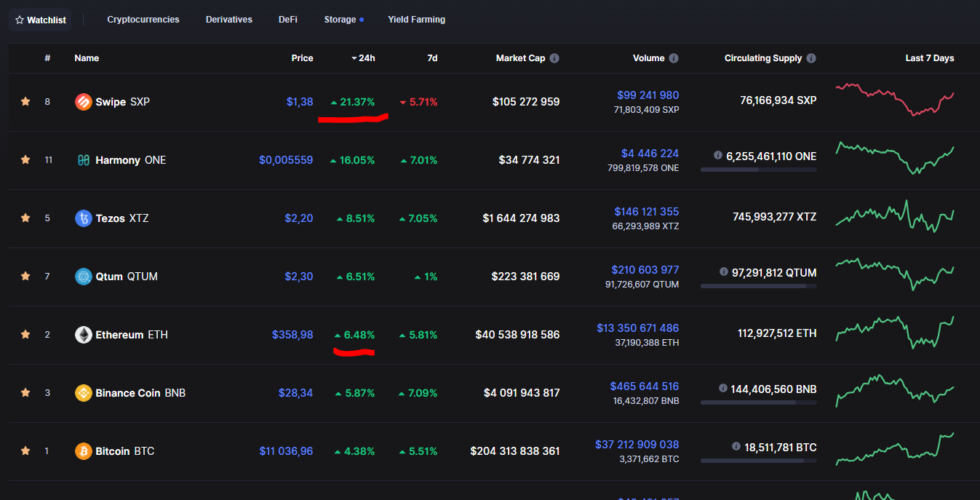Screen dimensions: 980x500
Task: Click Harmony 24h change 16.05%
Action: point(352,160)
